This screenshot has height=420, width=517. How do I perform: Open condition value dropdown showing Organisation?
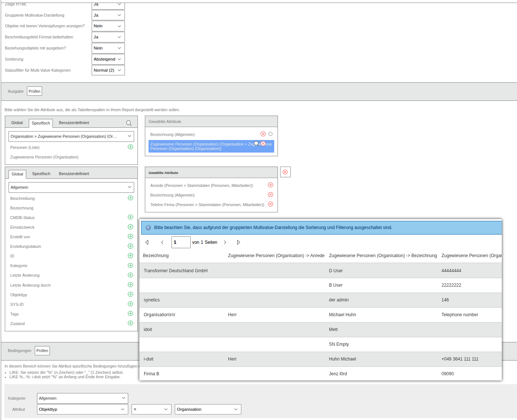point(208,409)
